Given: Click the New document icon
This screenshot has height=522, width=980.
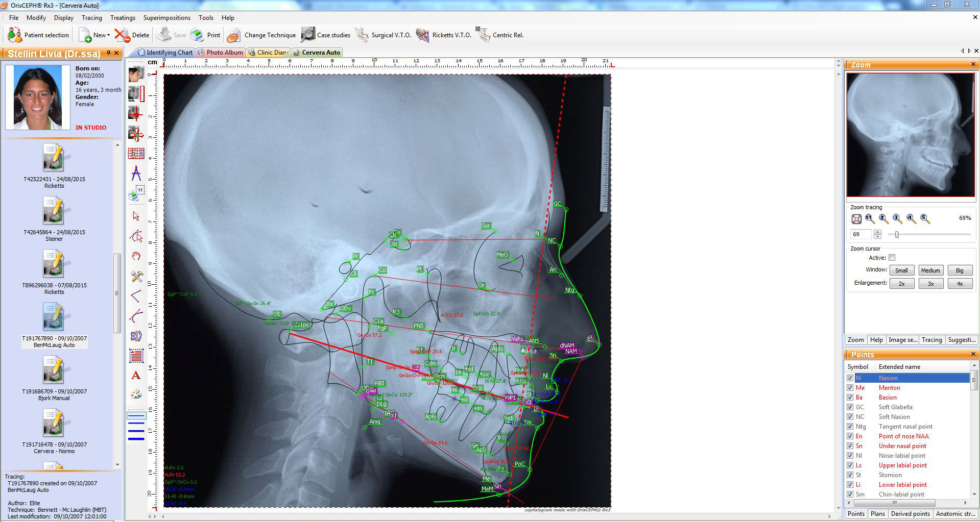Looking at the screenshot, I should [x=85, y=35].
